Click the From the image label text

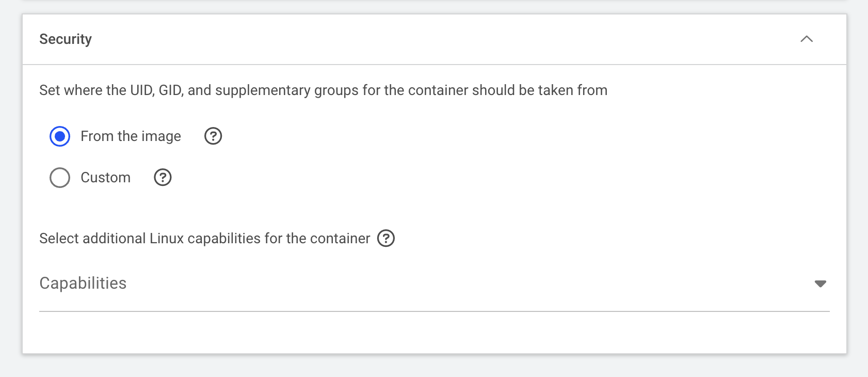131,136
